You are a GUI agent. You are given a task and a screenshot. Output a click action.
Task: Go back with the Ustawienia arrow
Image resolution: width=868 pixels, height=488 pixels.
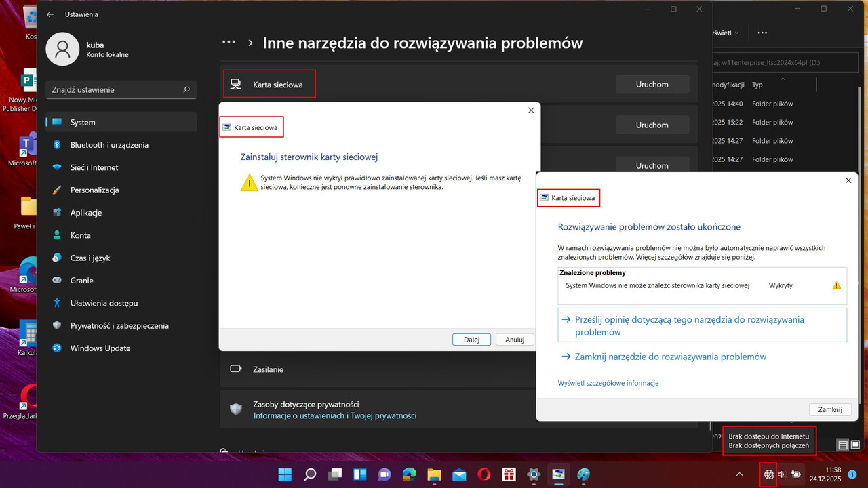50,14
